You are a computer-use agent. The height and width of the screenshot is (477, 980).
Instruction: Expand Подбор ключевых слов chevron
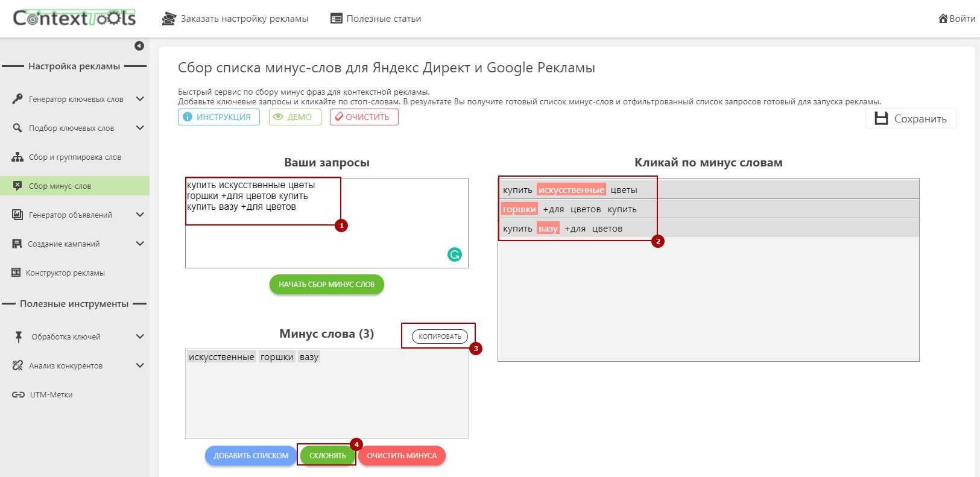[x=140, y=128]
